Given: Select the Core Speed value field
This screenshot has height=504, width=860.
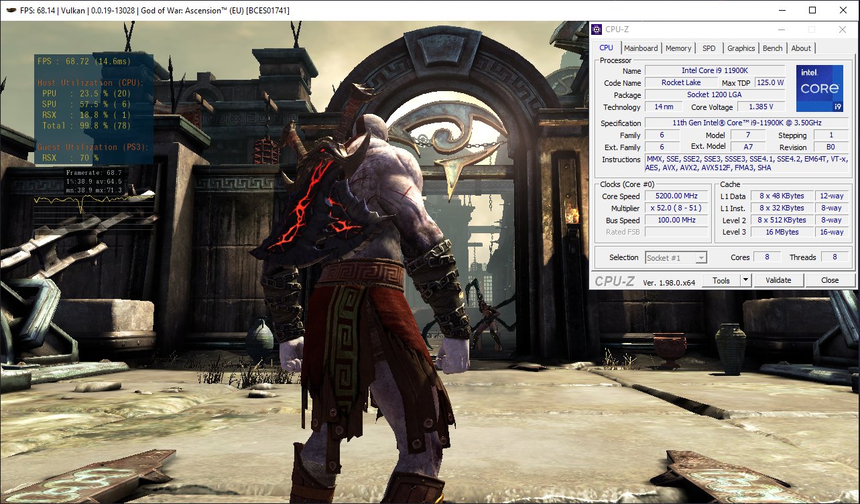Looking at the screenshot, I should pos(676,196).
